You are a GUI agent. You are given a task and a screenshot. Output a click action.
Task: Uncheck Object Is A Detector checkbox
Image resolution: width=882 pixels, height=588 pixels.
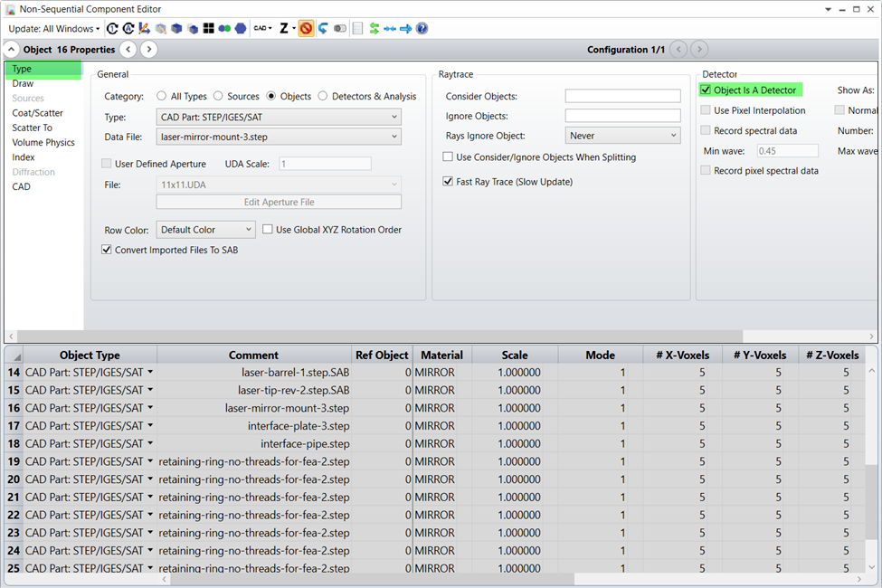click(706, 90)
